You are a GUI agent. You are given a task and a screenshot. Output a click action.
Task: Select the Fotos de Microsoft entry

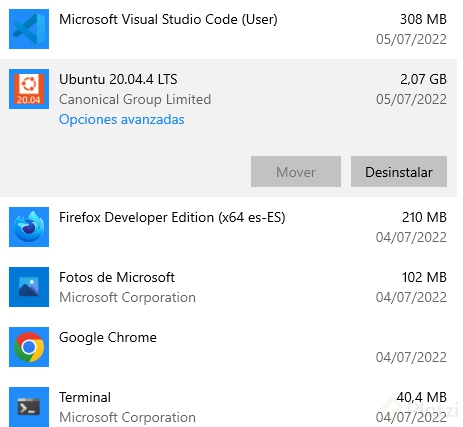[117, 277]
